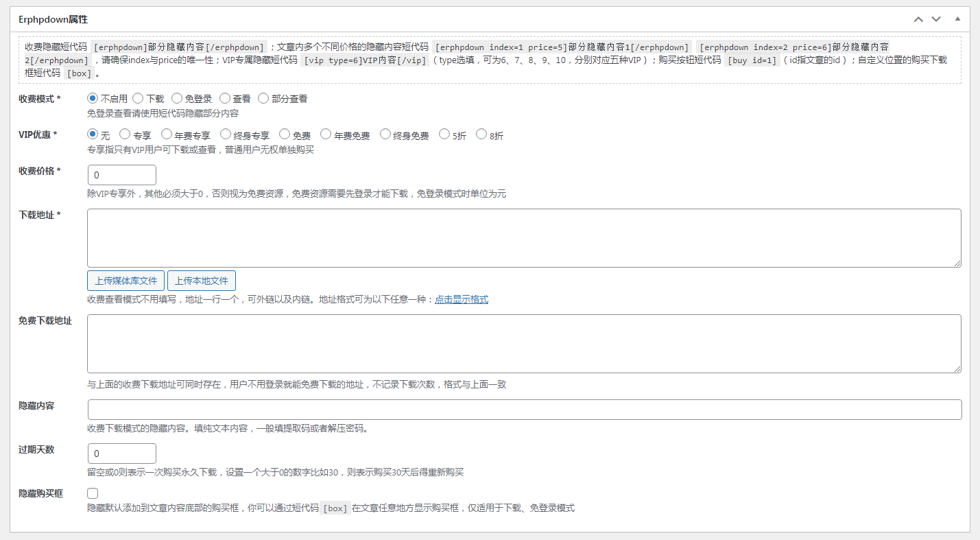Select 免登录 charging mode
The image size is (980, 540).
pos(176,98)
